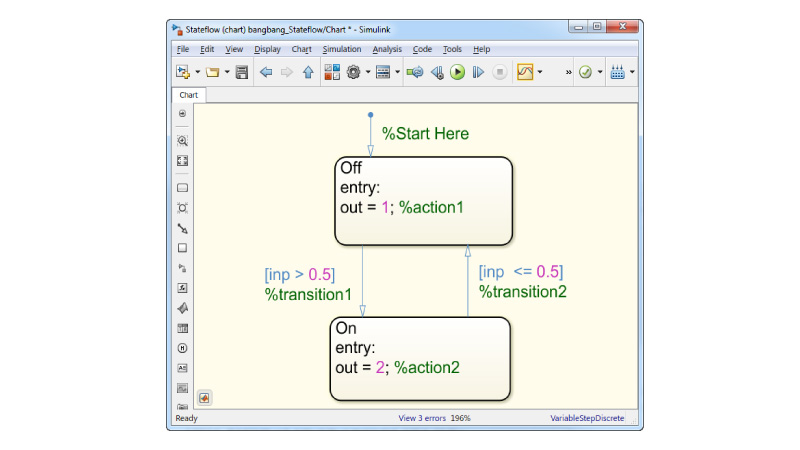This screenshot has width=800, height=450.
Task: Toggle the palette hide/show button
Action: click(x=183, y=114)
